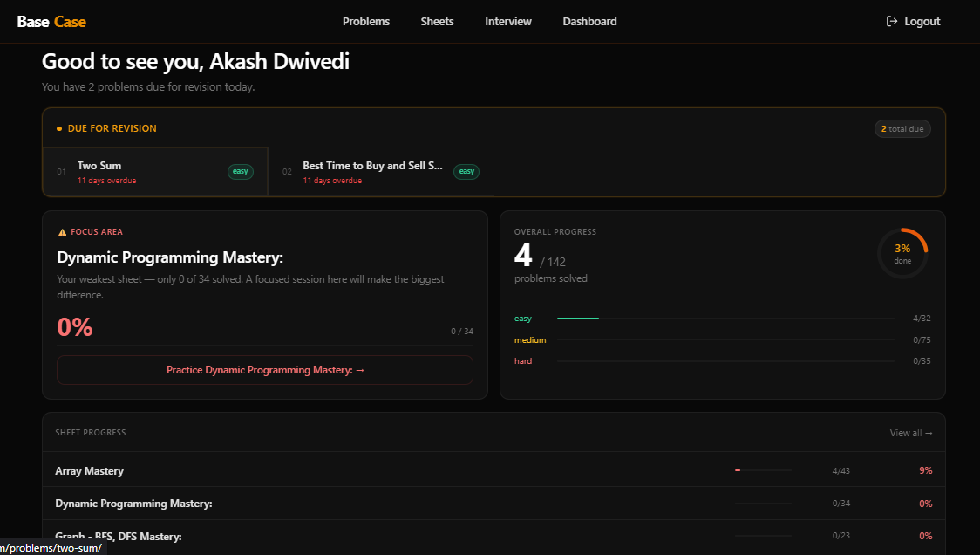The height and width of the screenshot is (555, 980).
Task: Click the DUE FOR REVISION heading
Action: point(112,128)
